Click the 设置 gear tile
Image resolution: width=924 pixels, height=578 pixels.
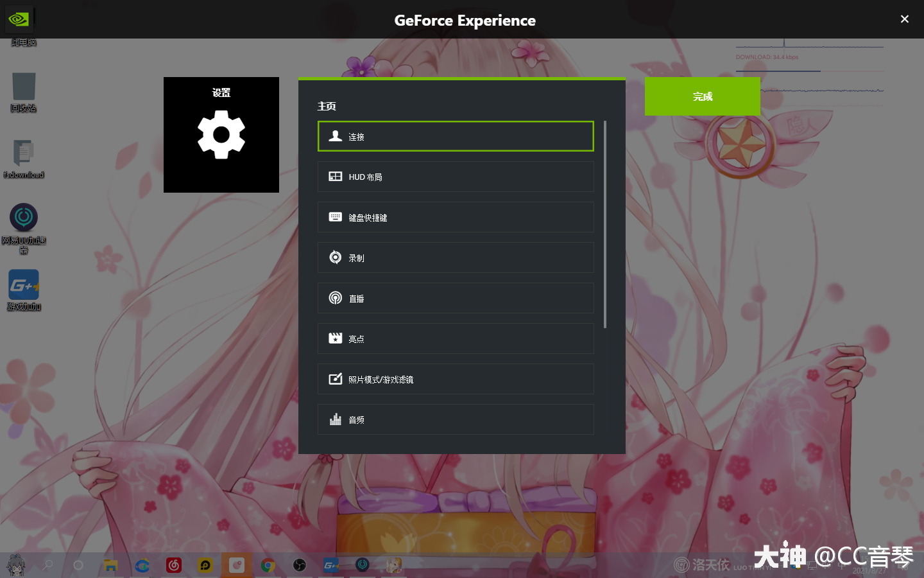point(221,135)
